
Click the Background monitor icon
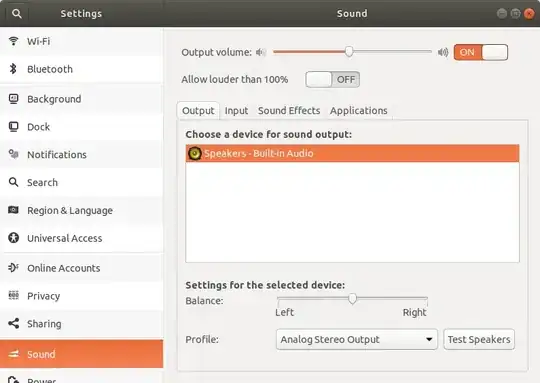tap(13, 99)
